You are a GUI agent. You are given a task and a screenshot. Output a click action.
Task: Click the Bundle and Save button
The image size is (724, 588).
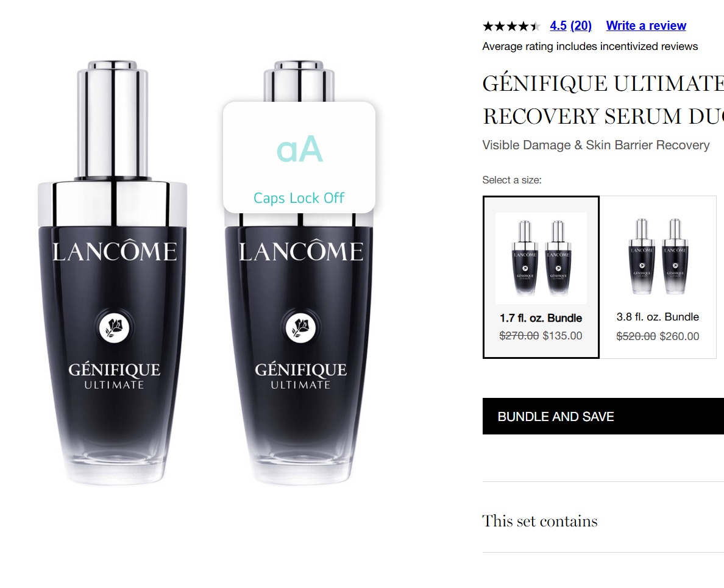pos(603,416)
